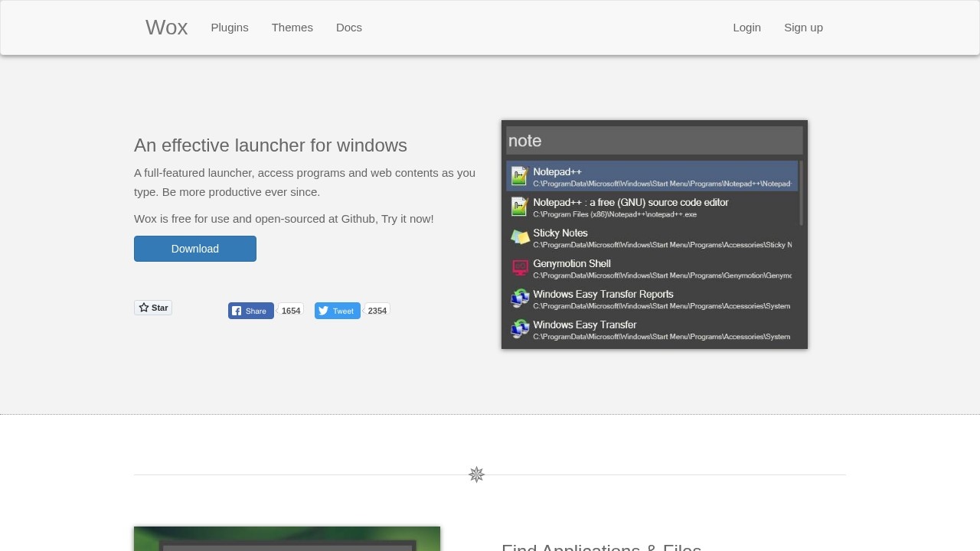The width and height of the screenshot is (980, 551).
Task: Click the Notepad++ icon in first result
Action: click(520, 176)
